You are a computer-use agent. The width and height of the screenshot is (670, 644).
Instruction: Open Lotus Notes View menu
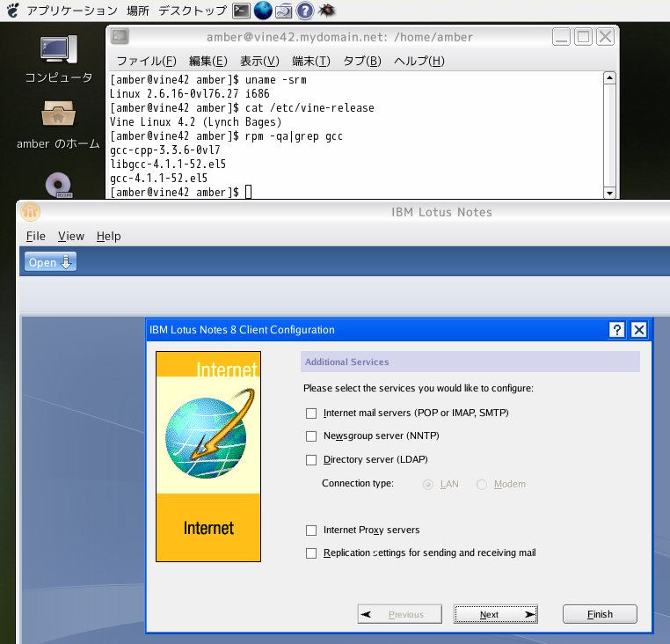71,236
